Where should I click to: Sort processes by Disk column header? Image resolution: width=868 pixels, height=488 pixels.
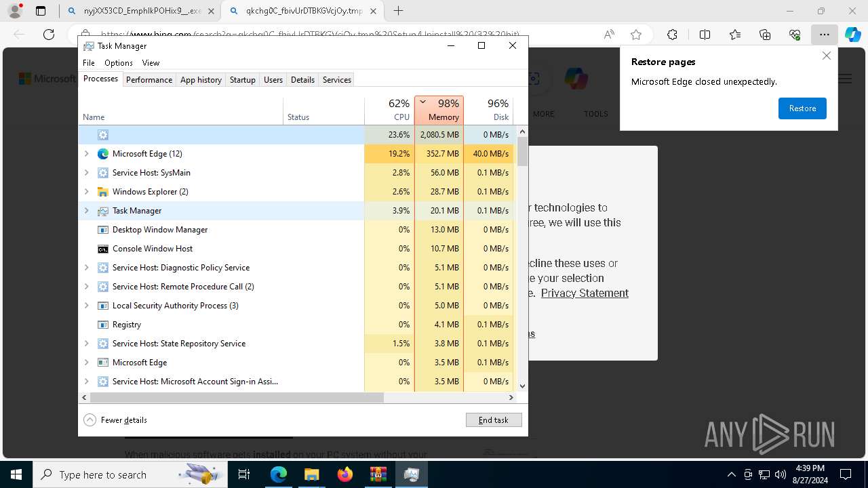point(489,110)
